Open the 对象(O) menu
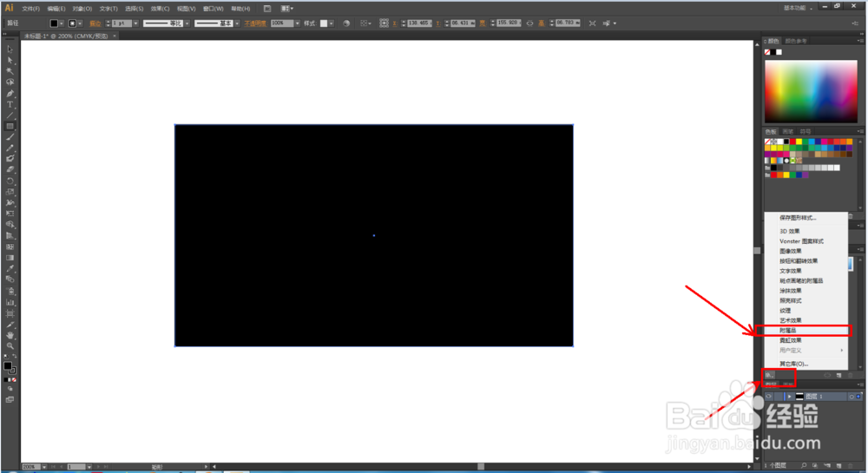 [82, 9]
